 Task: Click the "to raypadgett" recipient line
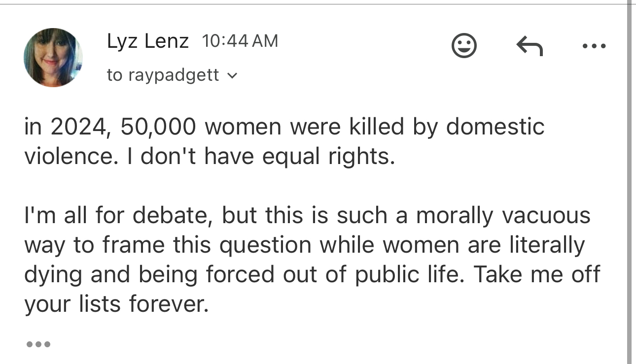163,75
